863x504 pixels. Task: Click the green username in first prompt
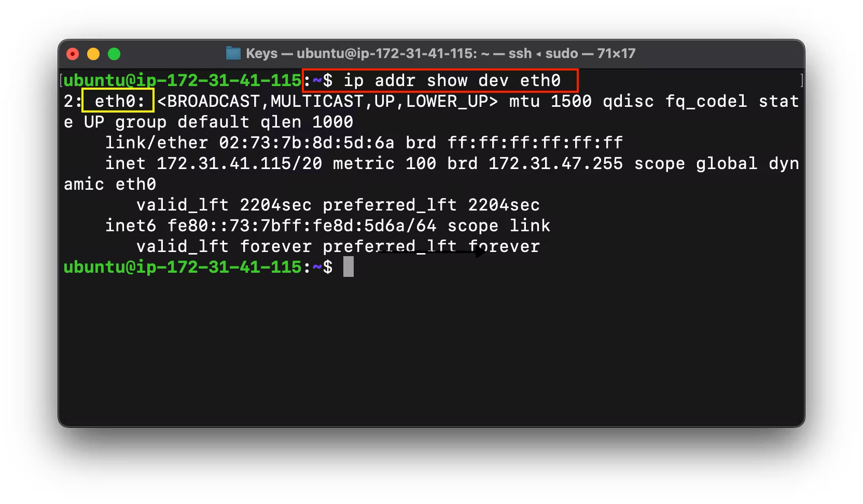pyautogui.click(x=183, y=80)
